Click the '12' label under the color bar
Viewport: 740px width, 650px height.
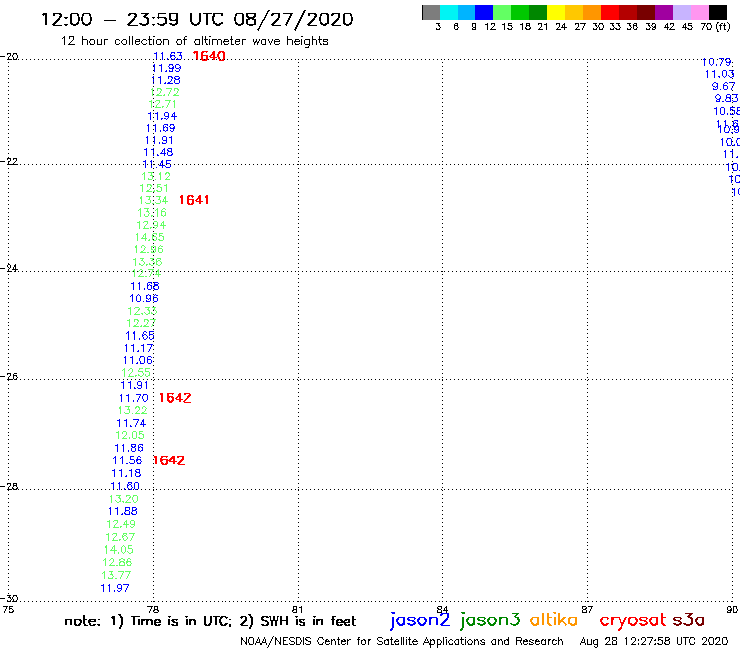(x=490, y=27)
